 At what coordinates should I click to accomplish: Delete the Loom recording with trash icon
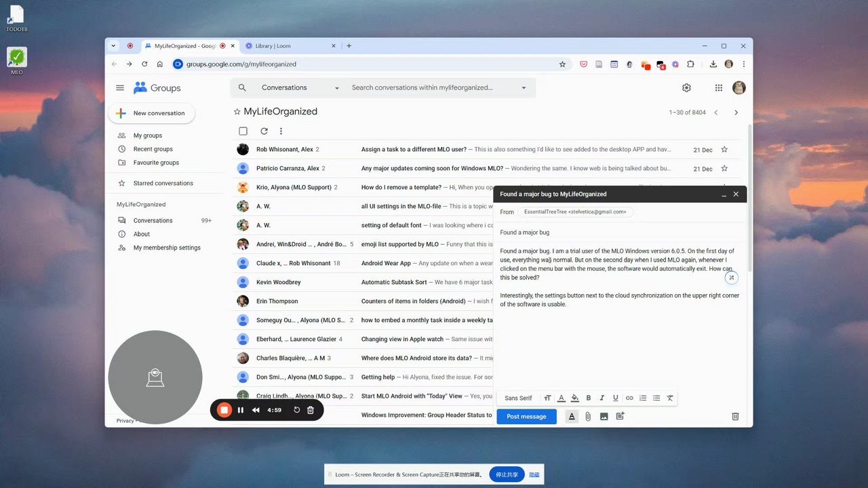click(x=311, y=410)
